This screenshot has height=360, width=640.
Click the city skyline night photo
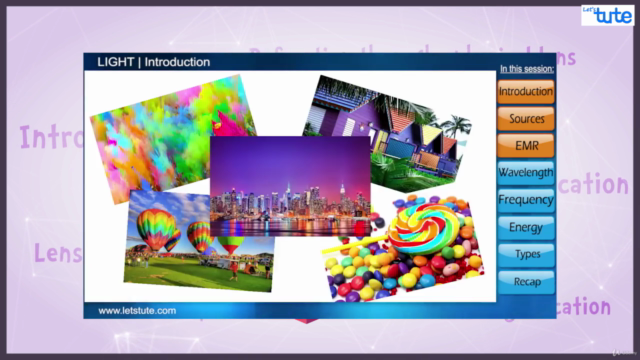click(x=290, y=187)
